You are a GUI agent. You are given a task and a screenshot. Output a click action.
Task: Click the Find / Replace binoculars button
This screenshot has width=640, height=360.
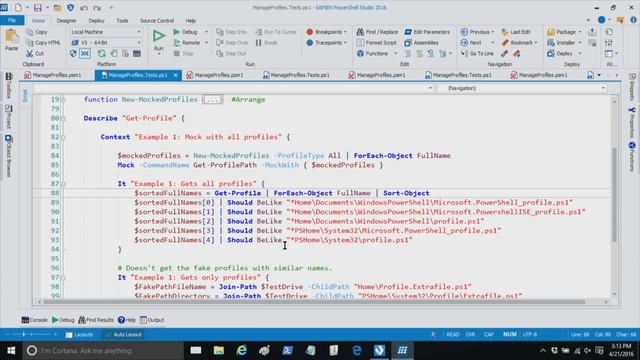(x=377, y=32)
